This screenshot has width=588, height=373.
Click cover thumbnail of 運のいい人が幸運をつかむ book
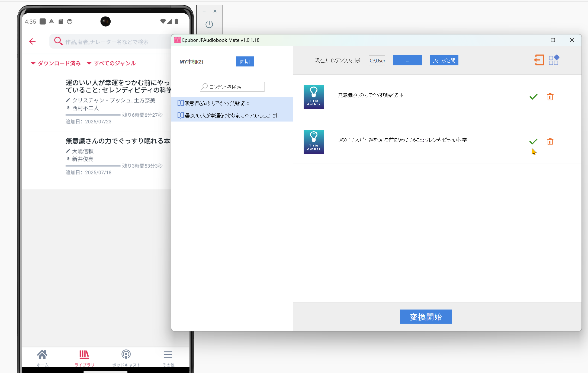tap(314, 142)
